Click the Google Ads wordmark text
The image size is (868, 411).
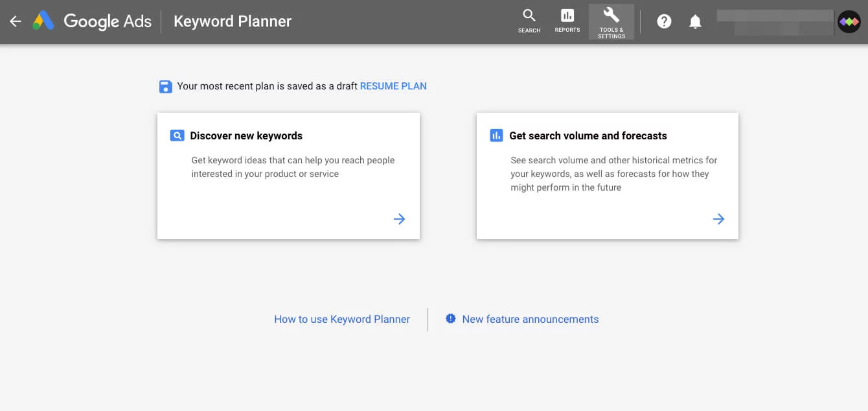[x=108, y=21]
